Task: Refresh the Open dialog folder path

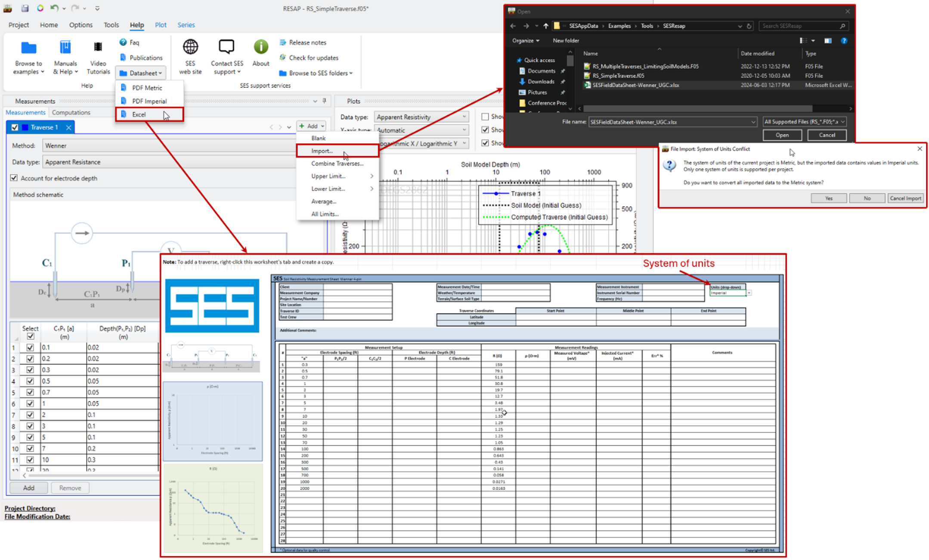Action: tap(749, 26)
